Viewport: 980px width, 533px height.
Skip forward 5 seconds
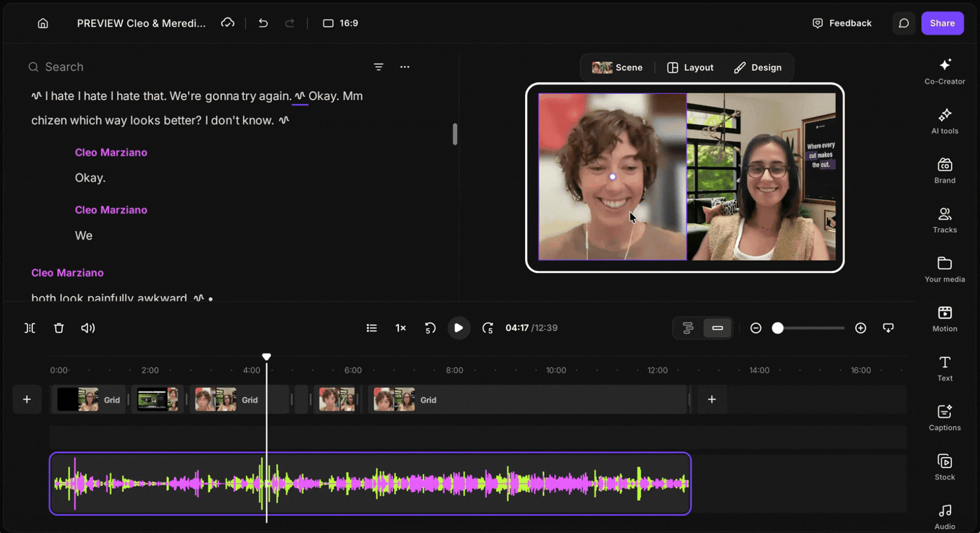click(x=488, y=328)
